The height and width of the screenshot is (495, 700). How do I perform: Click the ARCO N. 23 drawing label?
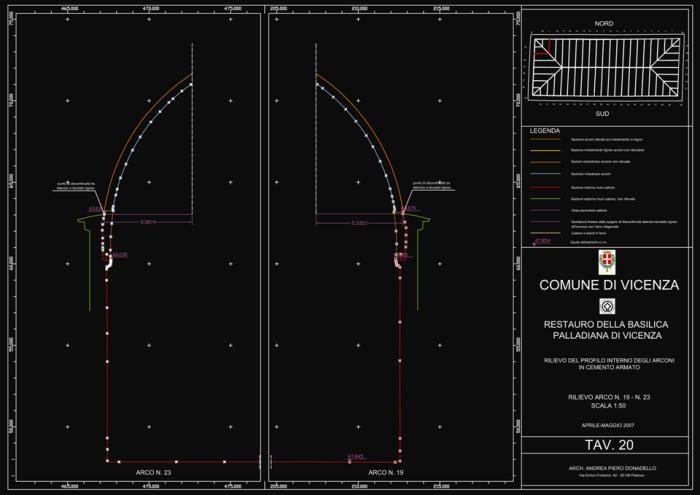tap(153, 469)
